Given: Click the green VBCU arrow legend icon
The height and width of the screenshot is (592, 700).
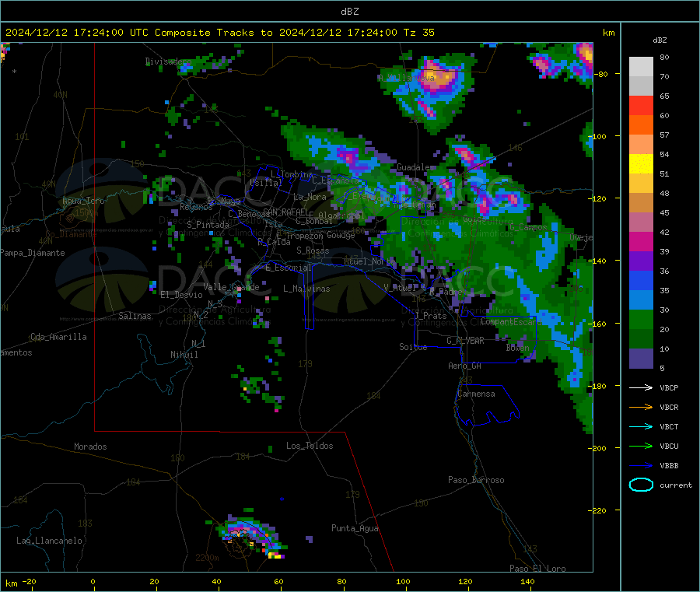Looking at the screenshot, I should (641, 446).
